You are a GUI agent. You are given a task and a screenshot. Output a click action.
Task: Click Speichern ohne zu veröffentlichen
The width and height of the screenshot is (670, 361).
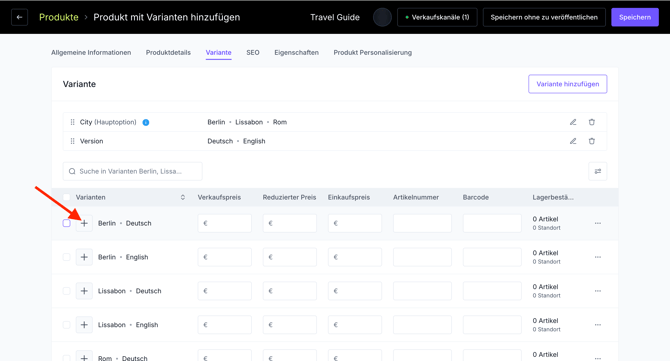[544, 18]
